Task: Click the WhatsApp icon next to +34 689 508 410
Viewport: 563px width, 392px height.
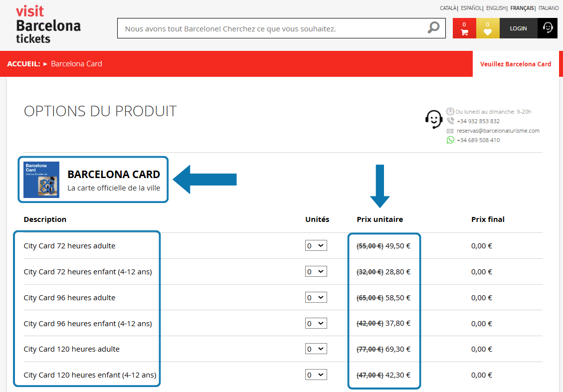Action: pos(449,140)
